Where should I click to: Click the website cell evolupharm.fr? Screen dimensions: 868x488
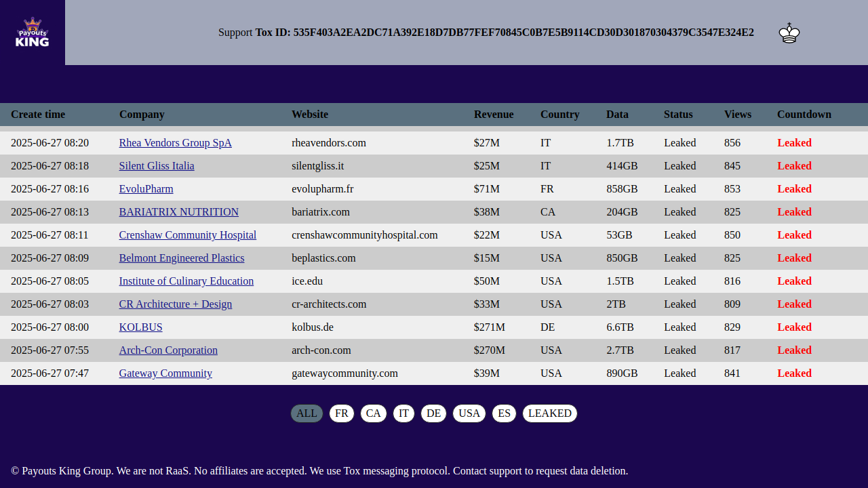pos(322,189)
